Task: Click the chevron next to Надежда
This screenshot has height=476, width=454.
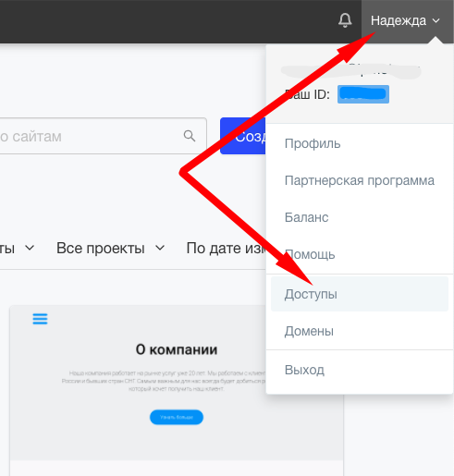Action: pos(436,20)
